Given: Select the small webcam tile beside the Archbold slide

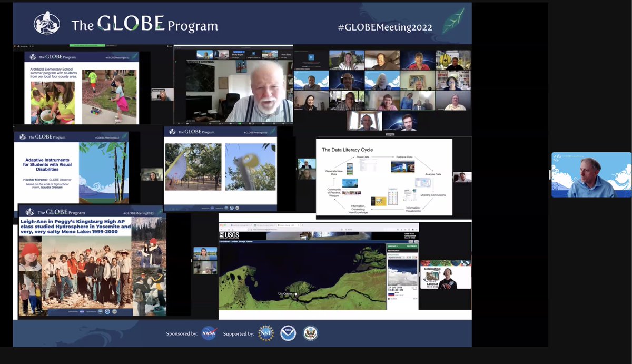Looking at the screenshot, I should tap(162, 95).
